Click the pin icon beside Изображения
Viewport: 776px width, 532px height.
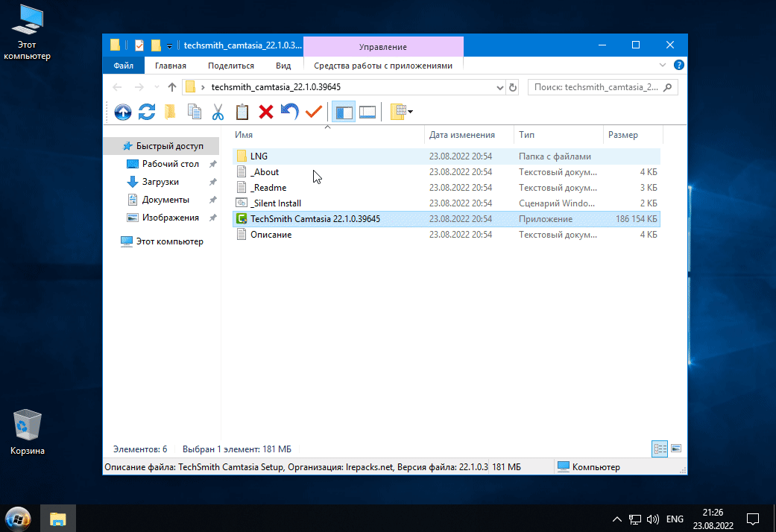click(212, 218)
